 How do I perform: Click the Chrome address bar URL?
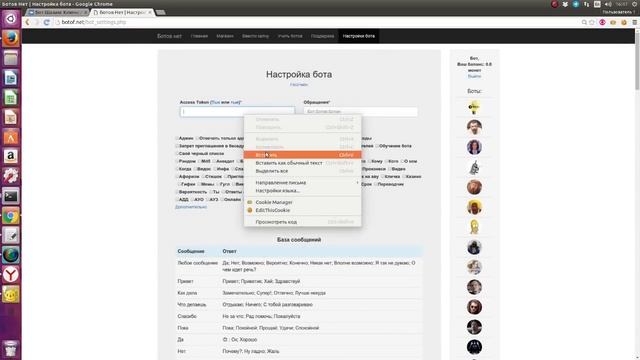[94, 22]
